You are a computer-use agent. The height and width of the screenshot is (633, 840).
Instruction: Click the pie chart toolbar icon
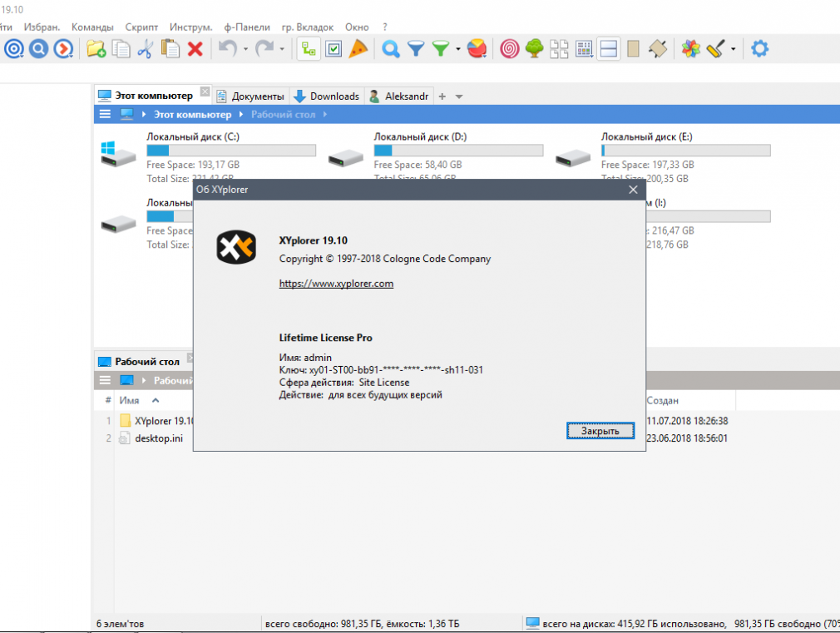click(477, 49)
